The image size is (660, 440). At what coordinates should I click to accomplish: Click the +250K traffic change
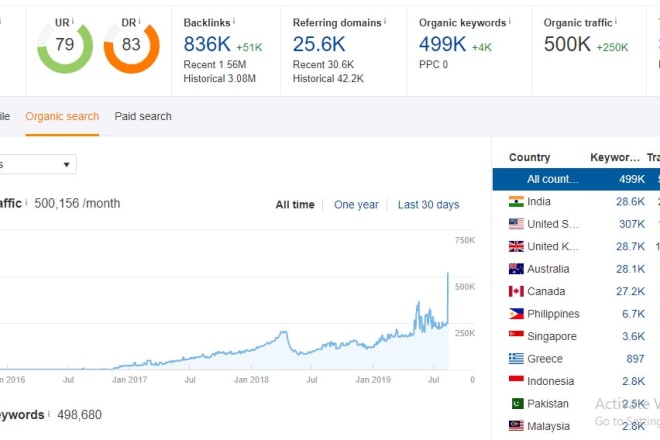pos(612,47)
